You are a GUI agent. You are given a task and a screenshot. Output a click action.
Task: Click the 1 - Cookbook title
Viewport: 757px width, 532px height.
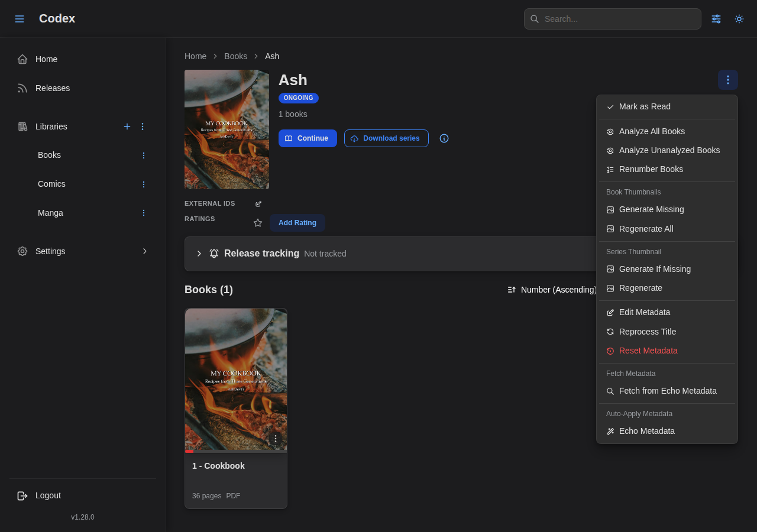click(218, 466)
